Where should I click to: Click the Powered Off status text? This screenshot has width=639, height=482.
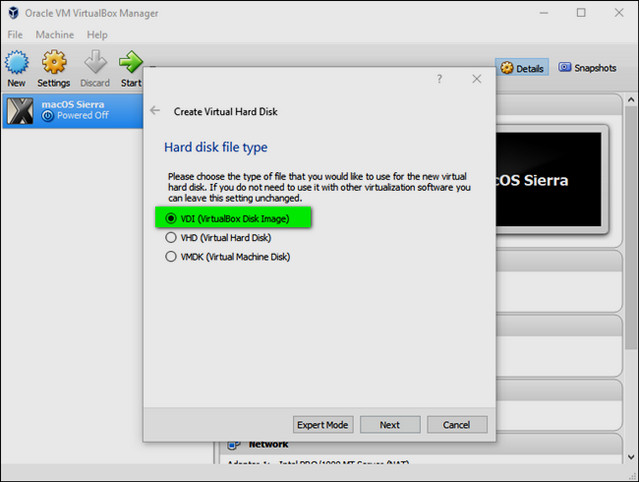point(83,116)
